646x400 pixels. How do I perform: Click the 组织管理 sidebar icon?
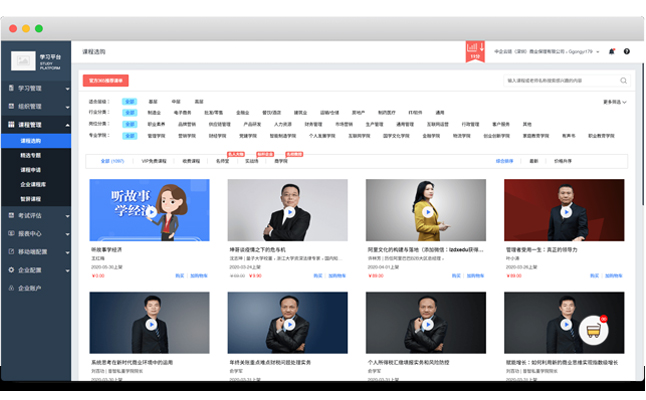coord(11,106)
